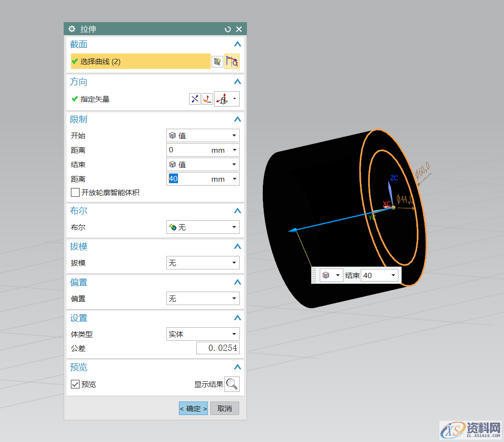This screenshot has width=504, height=442.
Task: Collapse the 拔模 section
Action: click(237, 246)
